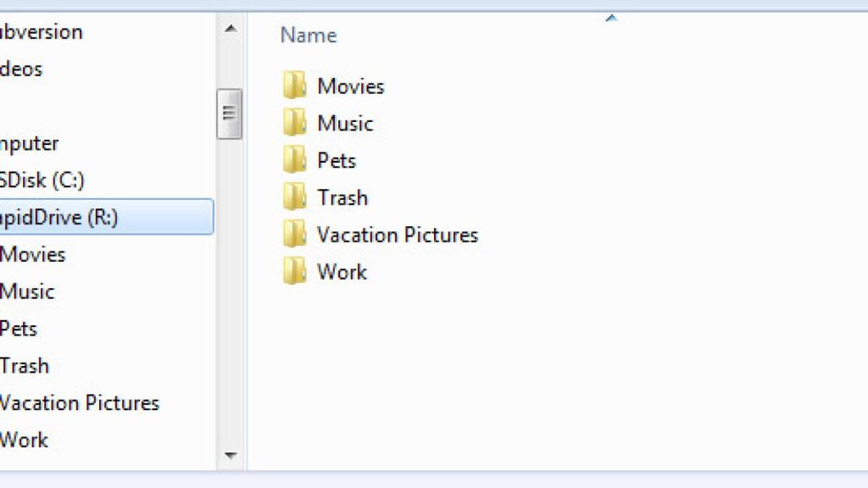The height and width of the screenshot is (488, 868).
Task: Open the Trash folder icon
Action: click(295, 197)
